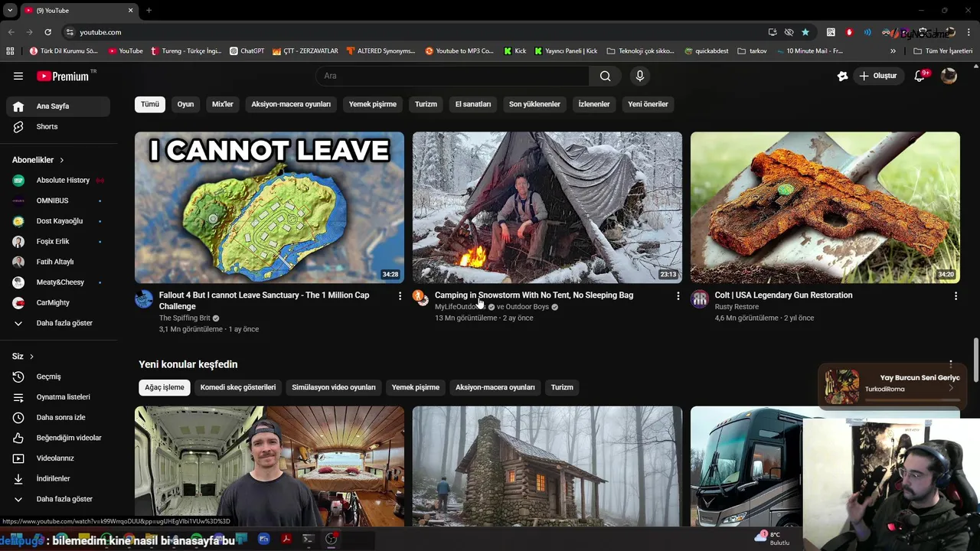Open Absolute History subscription channel
The image size is (980, 551).
coord(58,180)
